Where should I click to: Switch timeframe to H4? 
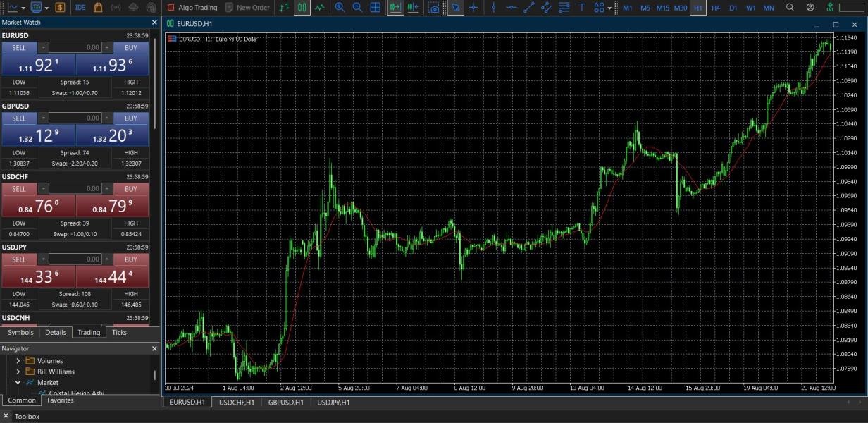point(716,8)
